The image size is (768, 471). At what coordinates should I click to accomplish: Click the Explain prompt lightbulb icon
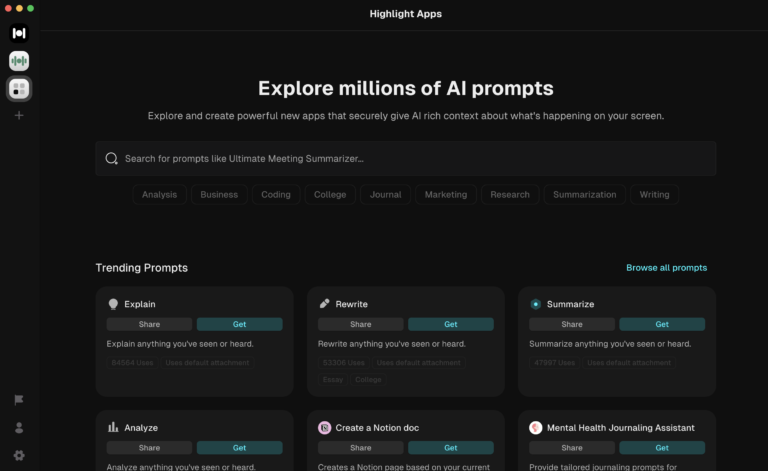click(x=113, y=304)
